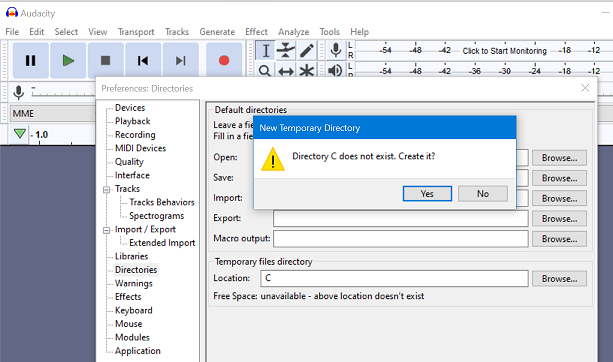
Task: Open the Effect menu
Action: 256,32
